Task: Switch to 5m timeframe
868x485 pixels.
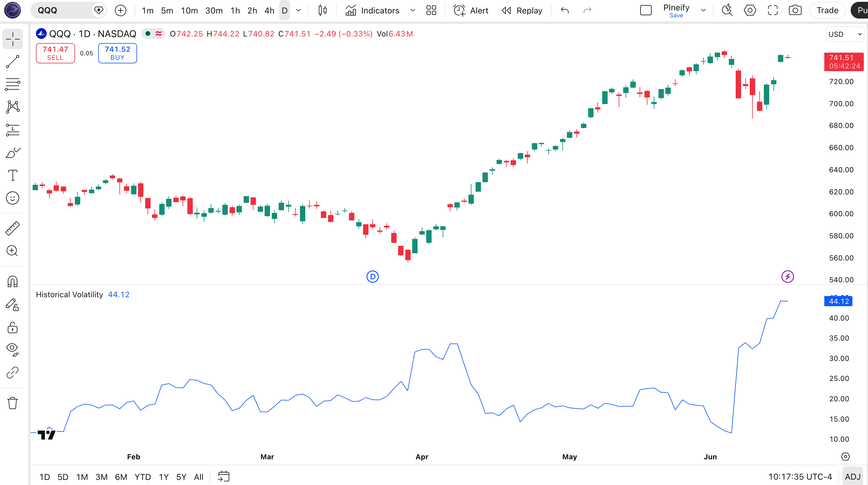Action: (x=167, y=10)
